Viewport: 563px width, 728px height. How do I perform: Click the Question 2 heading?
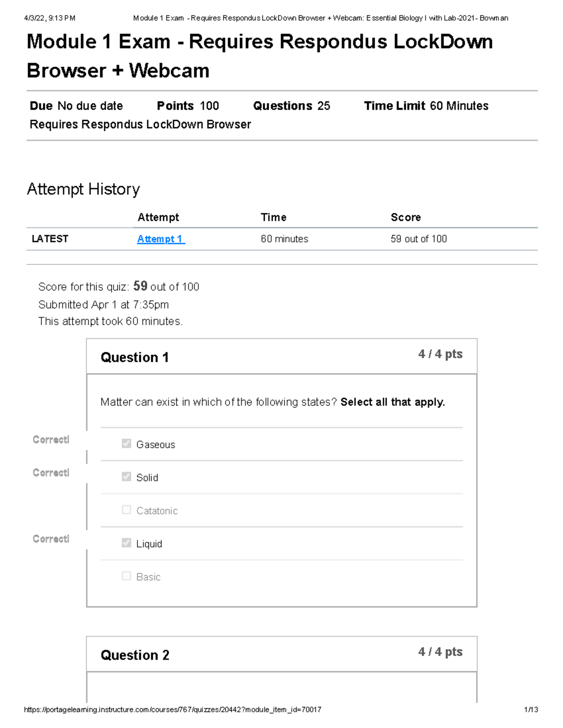click(x=135, y=655)
